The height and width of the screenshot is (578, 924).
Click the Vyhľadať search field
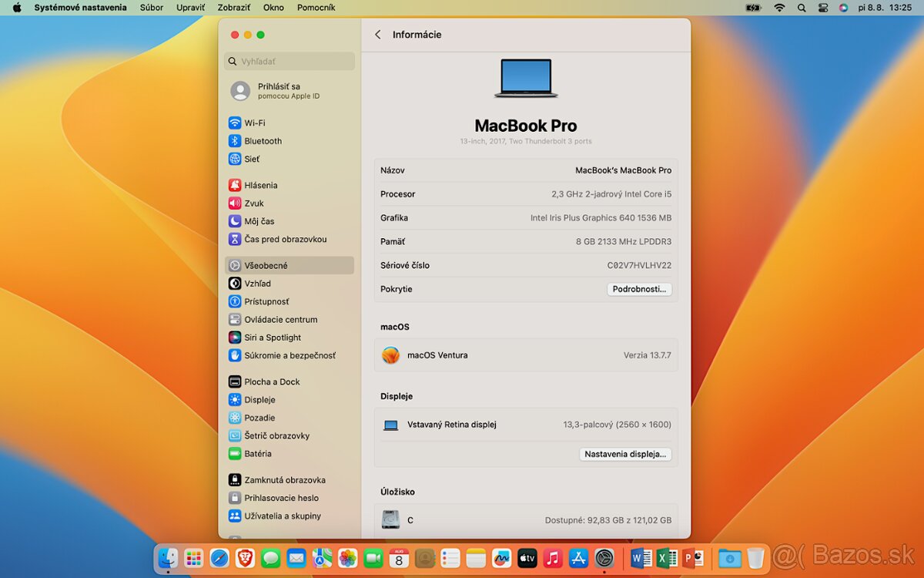289,61
